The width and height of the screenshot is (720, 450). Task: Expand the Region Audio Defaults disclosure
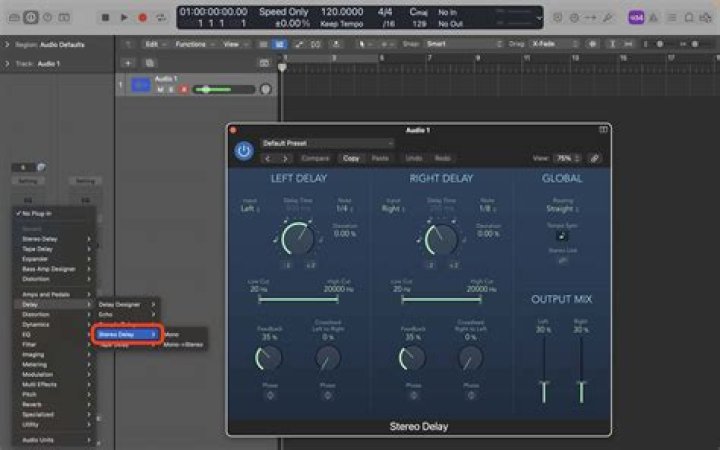[x=7, y=45]
